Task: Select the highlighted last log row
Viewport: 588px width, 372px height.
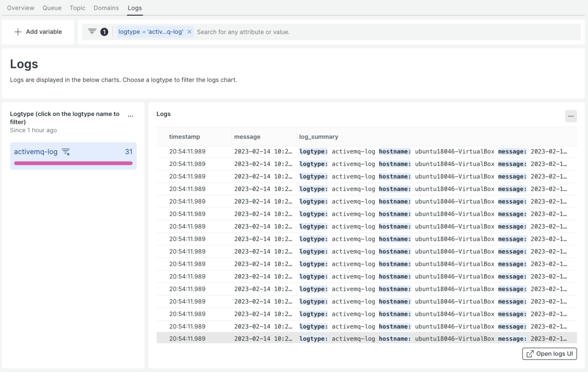Action: click(x=363, y=339)
